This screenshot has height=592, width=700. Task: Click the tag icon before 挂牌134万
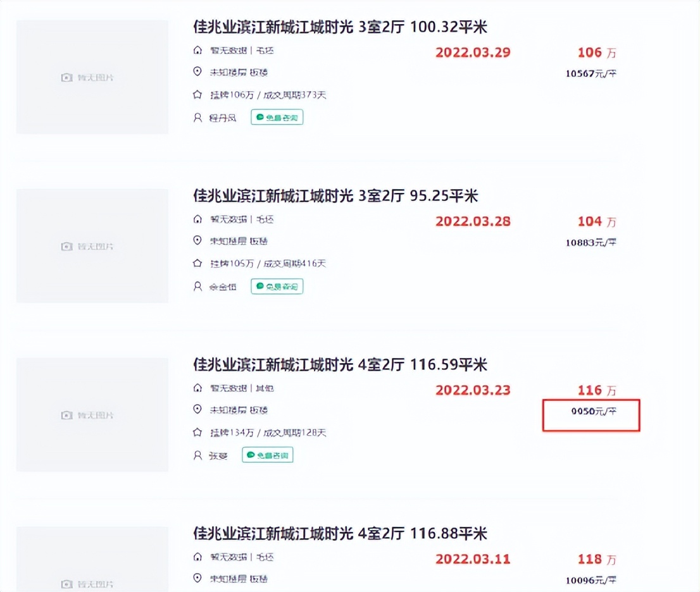click(197, 432)
